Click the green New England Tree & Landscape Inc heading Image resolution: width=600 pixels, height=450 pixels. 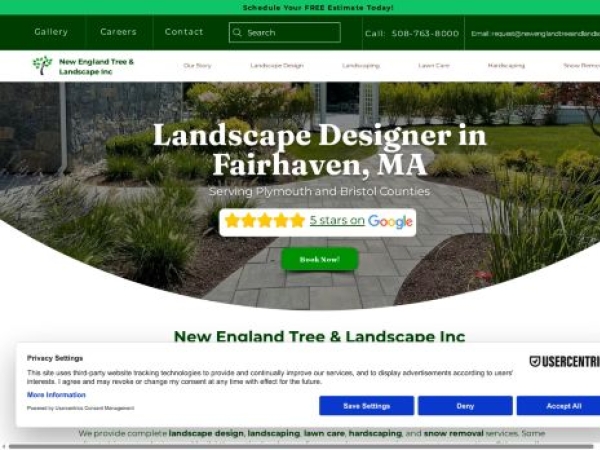(x=320, y=336)
